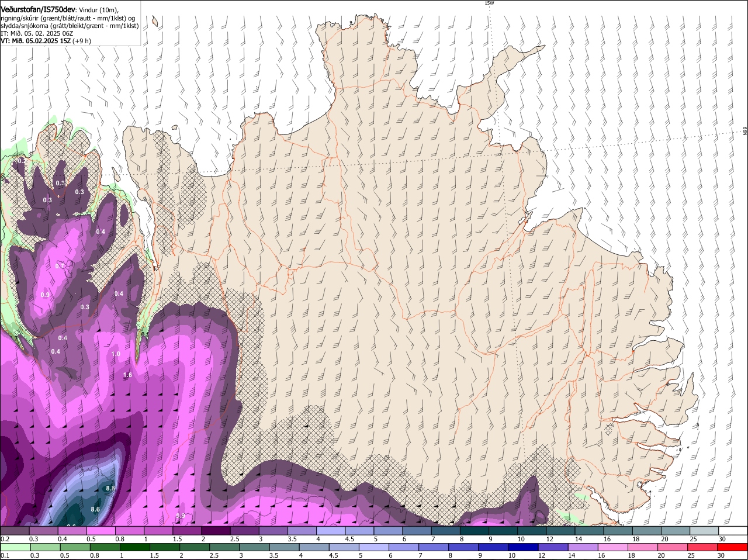Viewport: 748px width, 560px height.
Task: Select upper legend first swatch between 0.2 and 0.3
Action: coord(15,530)
